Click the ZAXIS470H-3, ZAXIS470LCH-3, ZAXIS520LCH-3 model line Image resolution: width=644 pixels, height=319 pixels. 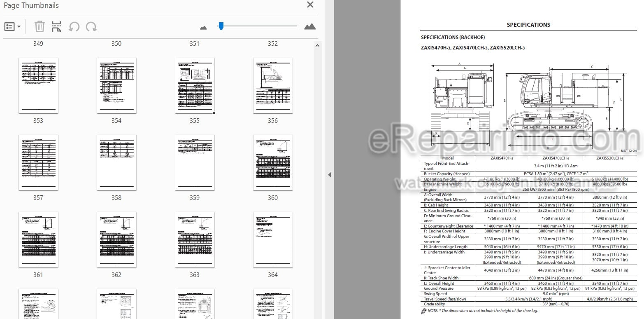(x=473, y=48)
